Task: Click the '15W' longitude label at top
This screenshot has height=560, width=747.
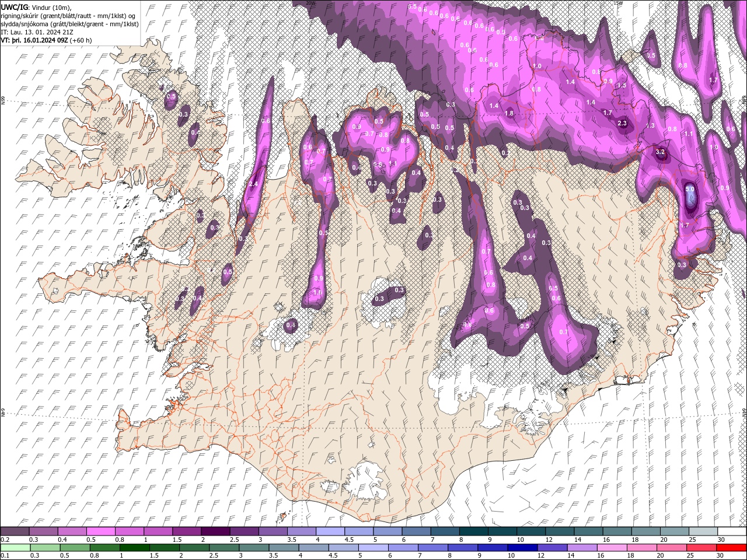Action: pyautogui.click(x=619, y=3)
